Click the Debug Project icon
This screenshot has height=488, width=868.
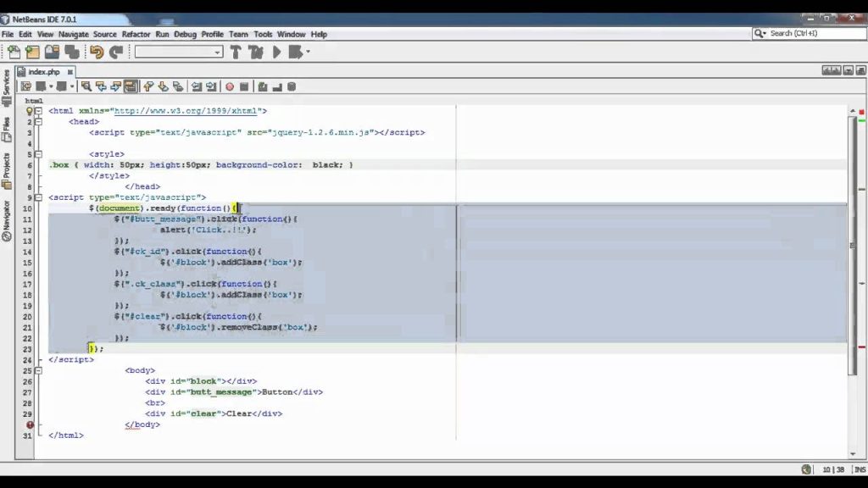pyautogui.click(x=296, y=52)
